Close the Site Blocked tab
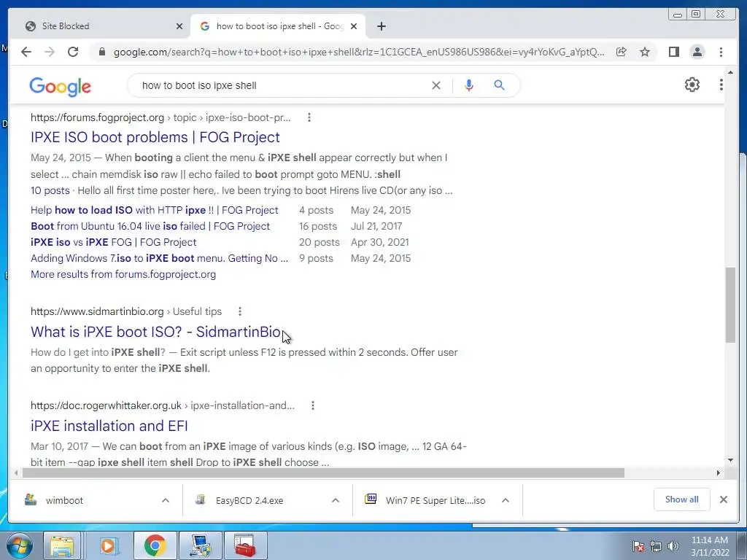Viewport: 747px width, 560px height. point(179,26)
